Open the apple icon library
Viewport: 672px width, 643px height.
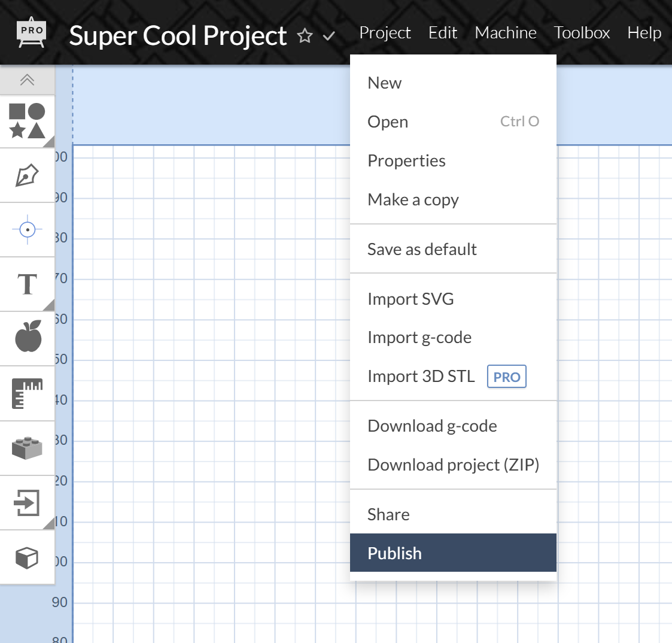pos(28,336)
